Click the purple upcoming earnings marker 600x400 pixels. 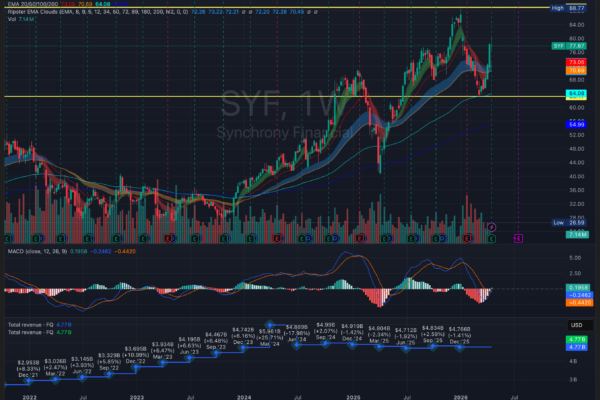click(x=518, y=239)
